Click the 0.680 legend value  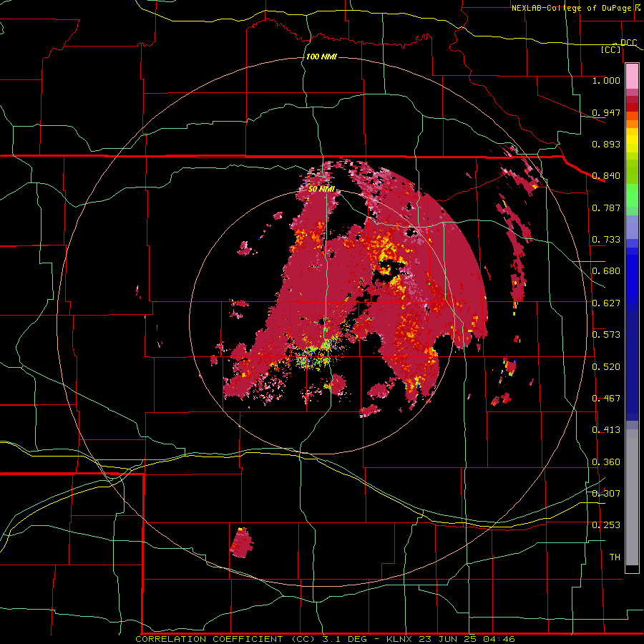click(606, 271)
